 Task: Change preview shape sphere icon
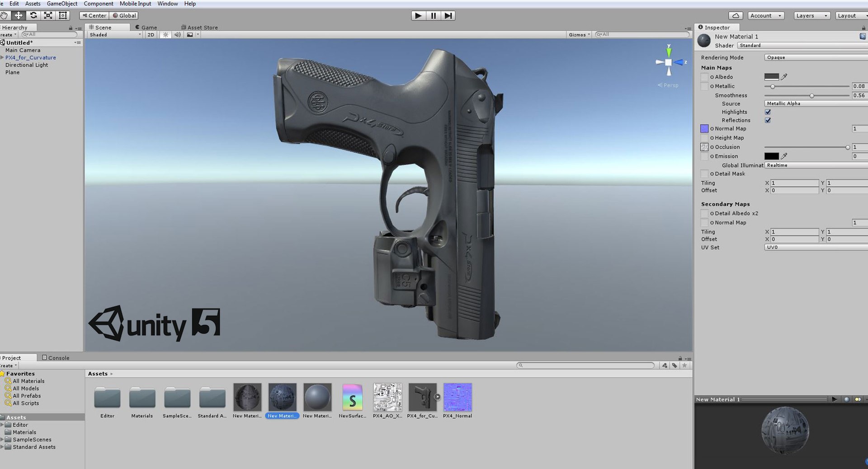point(847,399)
